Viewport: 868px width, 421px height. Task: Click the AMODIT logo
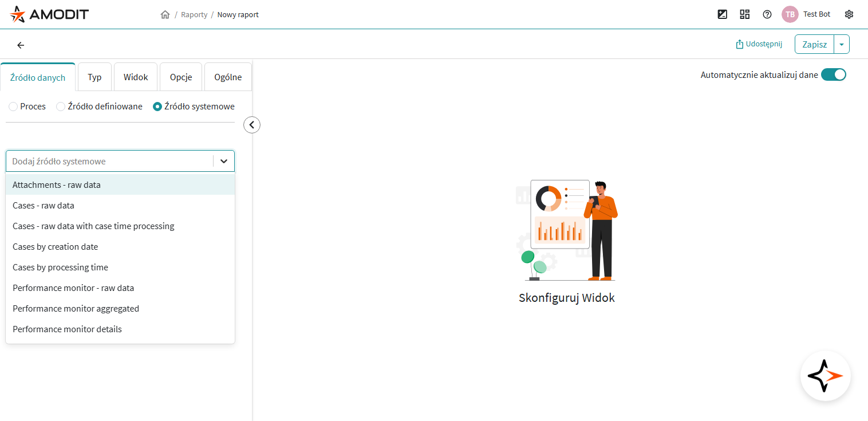49,14
